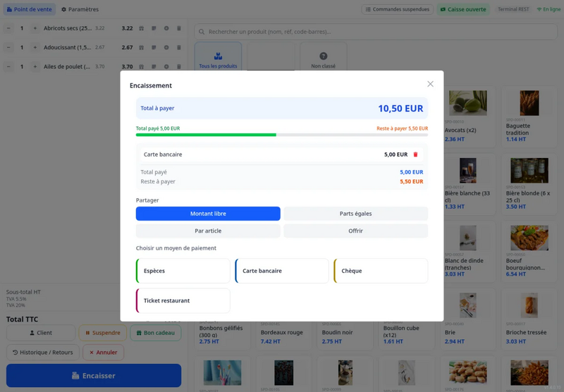Pay with Espèces
Image resolution: width=564 pixels, height=392 pixels.
(x=183, y=271)
